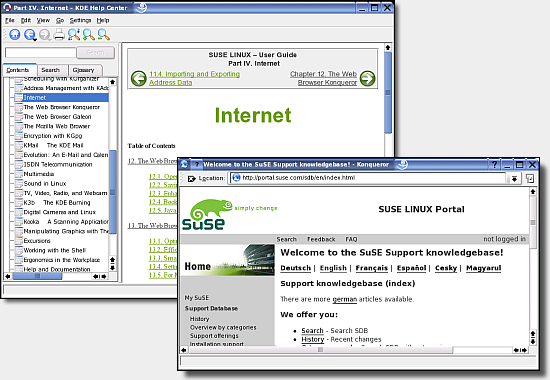
Task: Open the Help menu in Help Center
Action: pos(103,20)
